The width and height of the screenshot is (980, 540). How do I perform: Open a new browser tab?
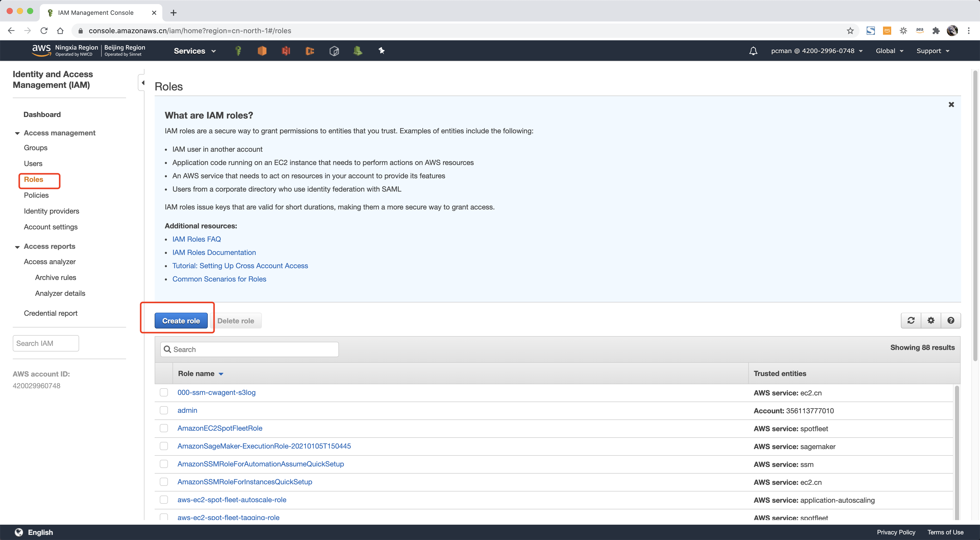pos(174,13)
